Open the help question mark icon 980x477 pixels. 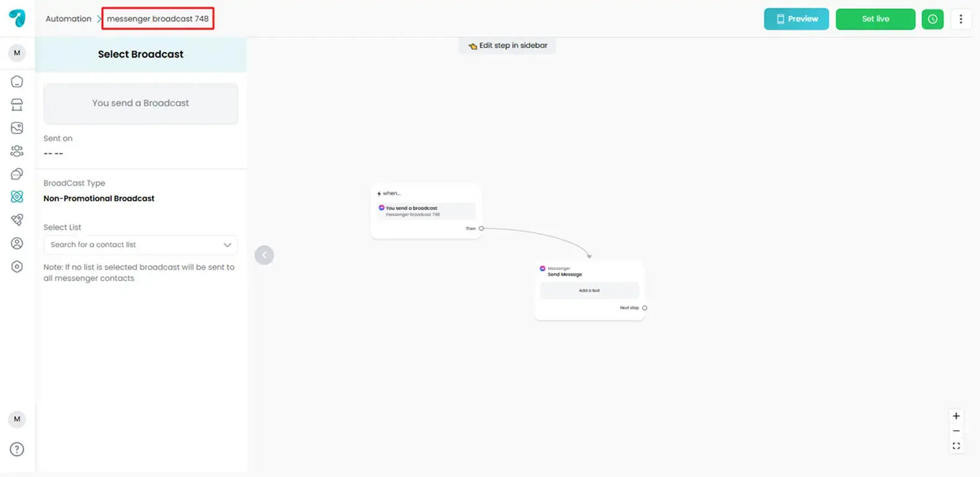point(17,449)
